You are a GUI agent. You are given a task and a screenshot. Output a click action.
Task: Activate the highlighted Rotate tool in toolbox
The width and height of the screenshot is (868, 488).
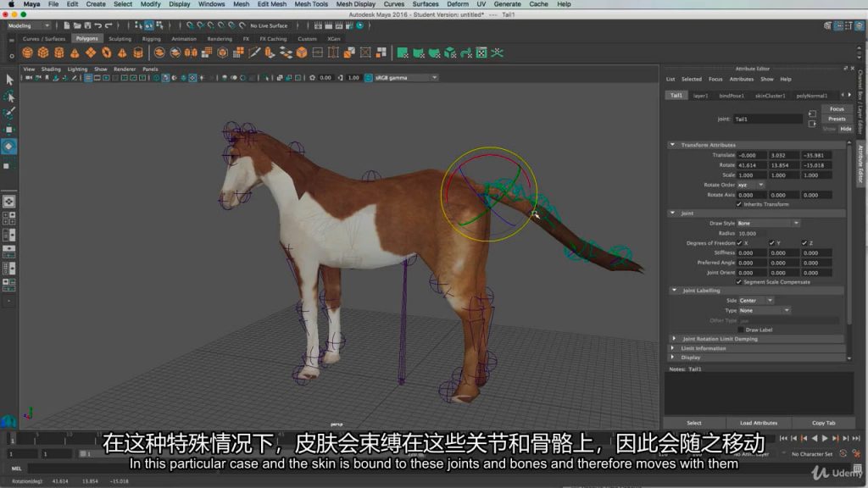click(x=8, y=147)
